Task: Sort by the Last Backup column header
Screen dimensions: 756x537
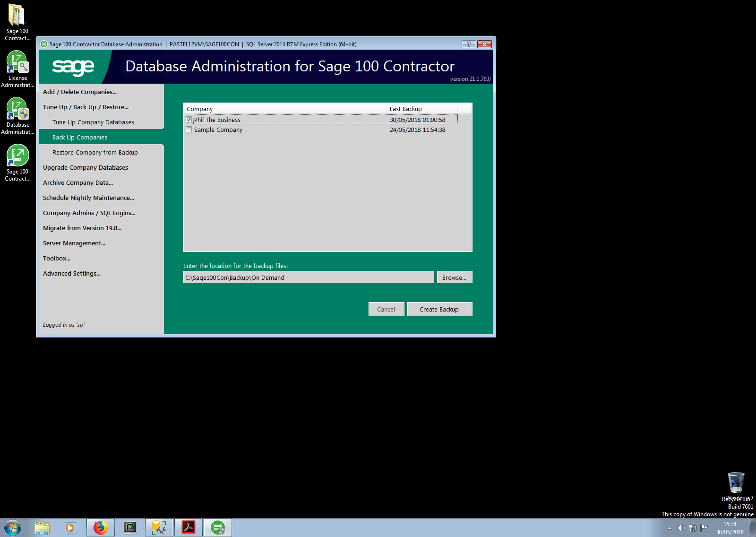Action: (422, 109)
